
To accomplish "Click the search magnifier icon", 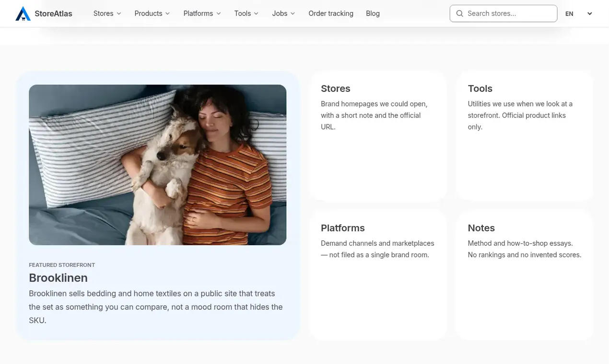I will pos(459,13).
